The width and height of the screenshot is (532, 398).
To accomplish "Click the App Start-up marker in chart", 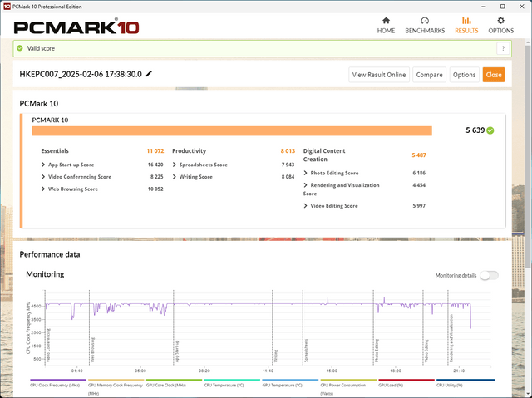I will [177, 351].
